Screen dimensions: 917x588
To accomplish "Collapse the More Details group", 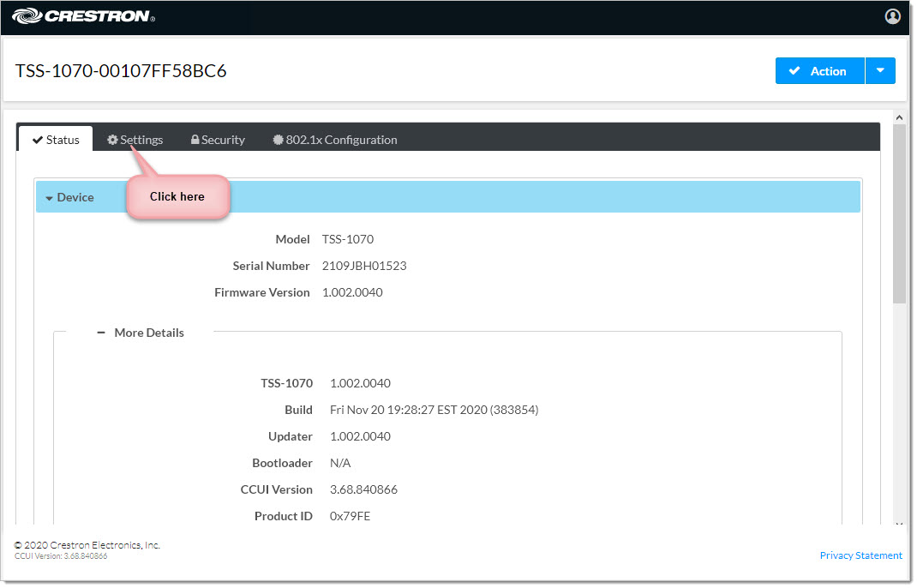I will click(148, 333).
